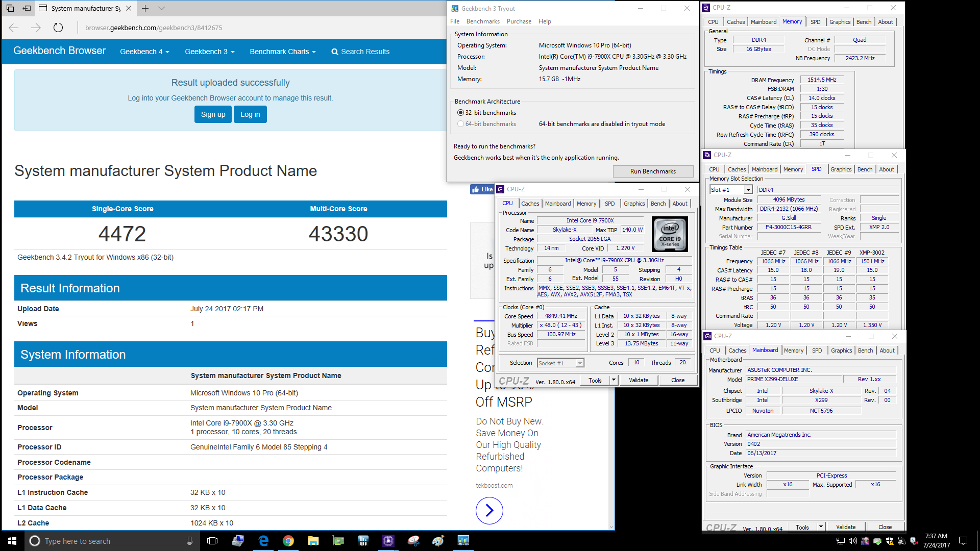The width and height of the screenshot is (980, 551).
Task: Click the Model value PRIME X299-DELUXE
Action: point(793,379)
